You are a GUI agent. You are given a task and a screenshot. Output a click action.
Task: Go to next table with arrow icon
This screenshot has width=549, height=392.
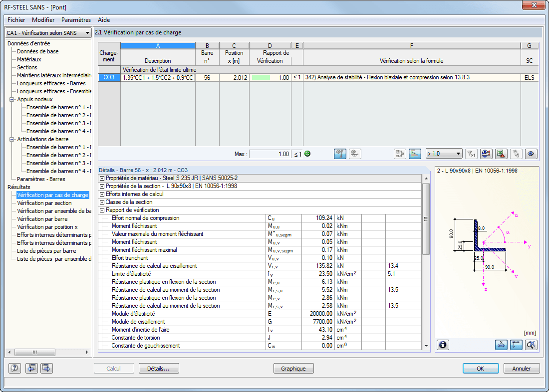coord(46,369)
